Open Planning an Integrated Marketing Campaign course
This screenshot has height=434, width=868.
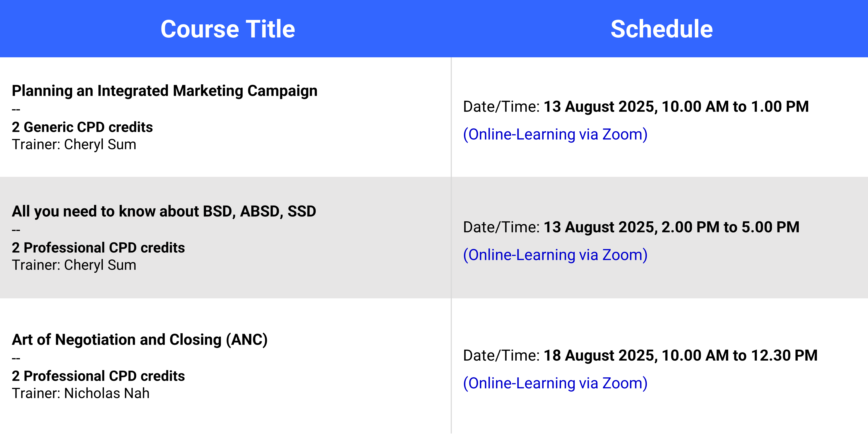(164, 91)
